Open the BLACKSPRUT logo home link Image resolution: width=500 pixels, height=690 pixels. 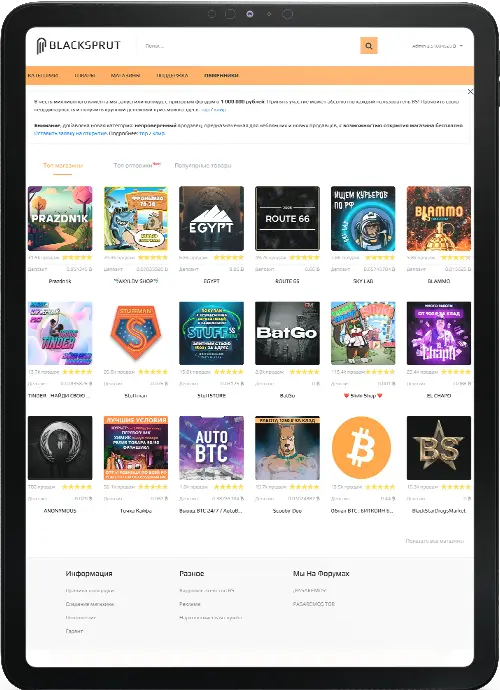tap(78, 46)
